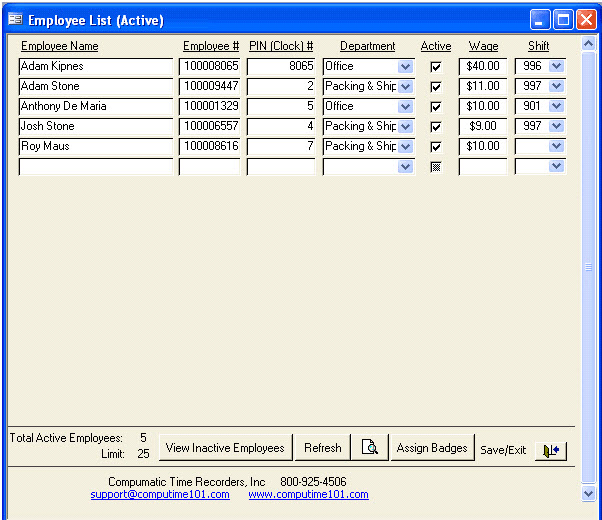Open Shift dropdown showing 901
Viewport: 602px width, 520px height.
pos(557,106)
